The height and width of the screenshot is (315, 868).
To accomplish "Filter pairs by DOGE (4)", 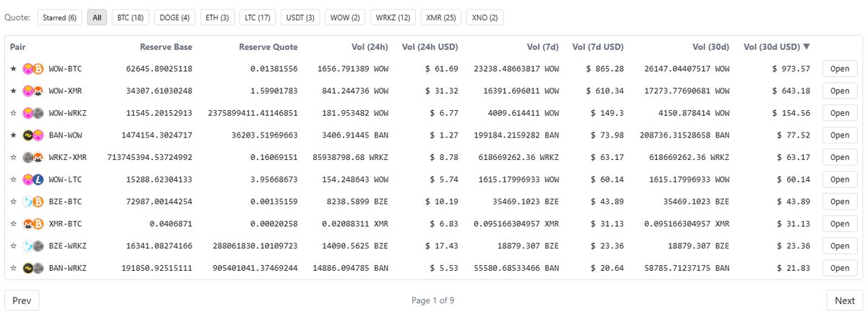I will (x=175, y=17).
